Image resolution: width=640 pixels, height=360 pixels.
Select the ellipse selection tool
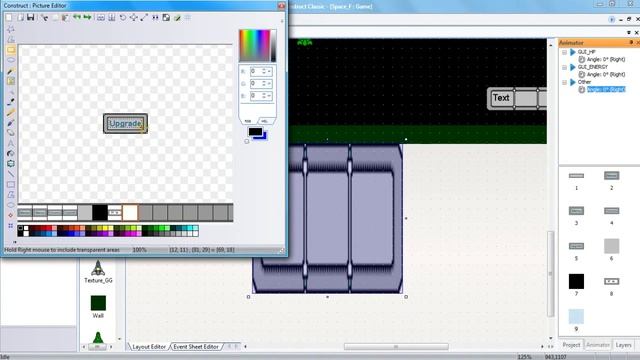11,60
